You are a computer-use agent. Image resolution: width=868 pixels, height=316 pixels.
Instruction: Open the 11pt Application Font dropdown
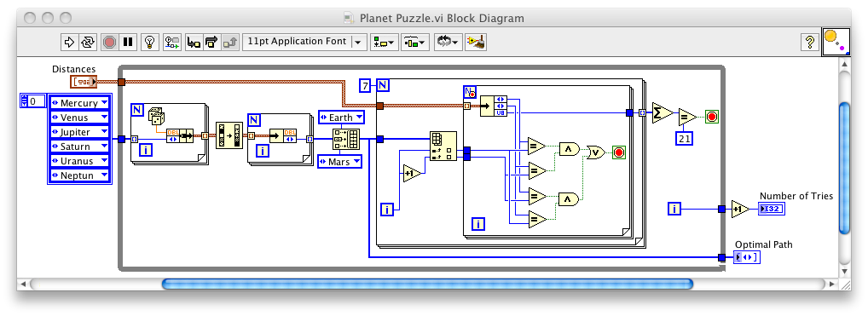(x=305, y=42)
